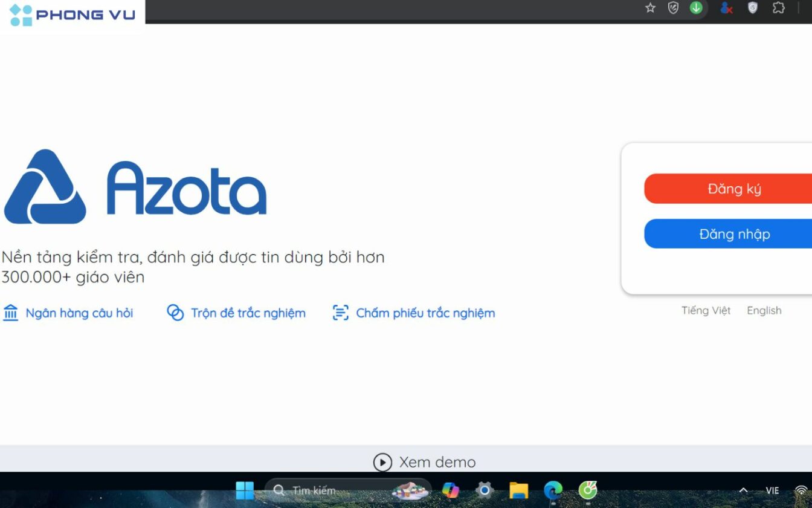Click the scan icon of Chấm phiếu trắc nghiệm
The width and height of the screenshot is (812, 508).
[x=341, y=313]
